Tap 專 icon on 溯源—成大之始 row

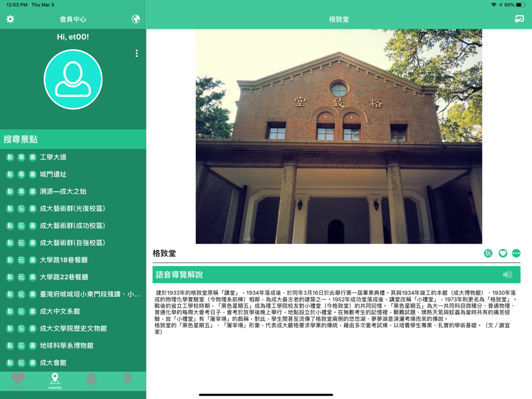[21, 192]
